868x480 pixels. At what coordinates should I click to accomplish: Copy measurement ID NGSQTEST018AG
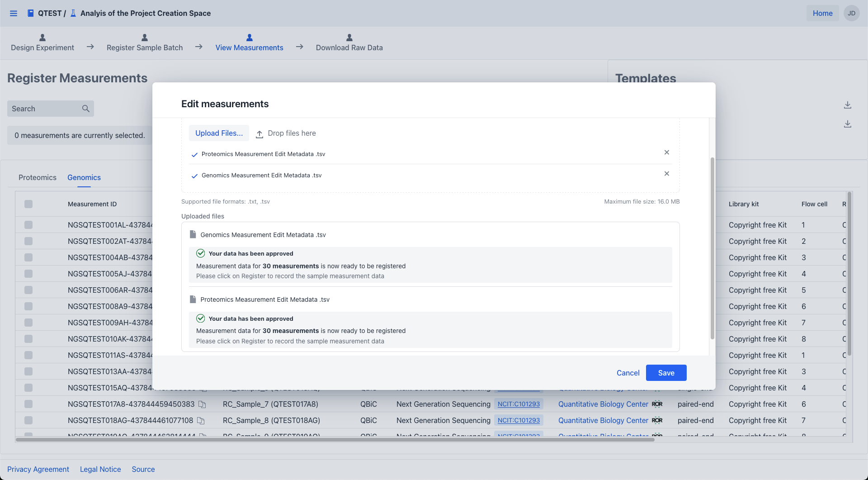[201, 421]
